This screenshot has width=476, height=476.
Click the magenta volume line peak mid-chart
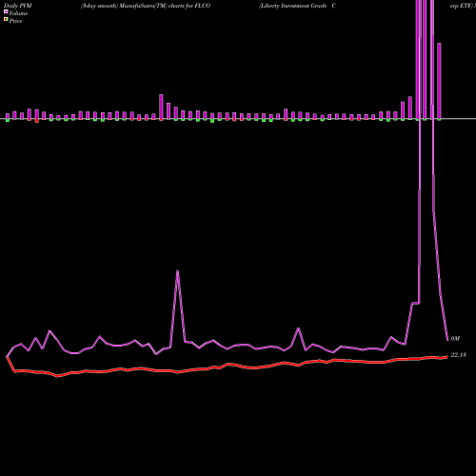tap(177, 270)
